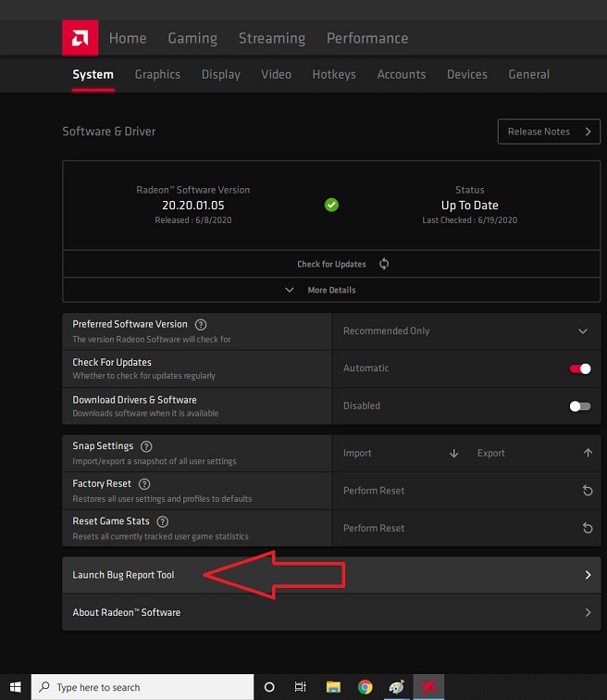Click the Import snapshot down arrow icon
The height and width of the screenshot is (700, 607).
click(453, 454)
